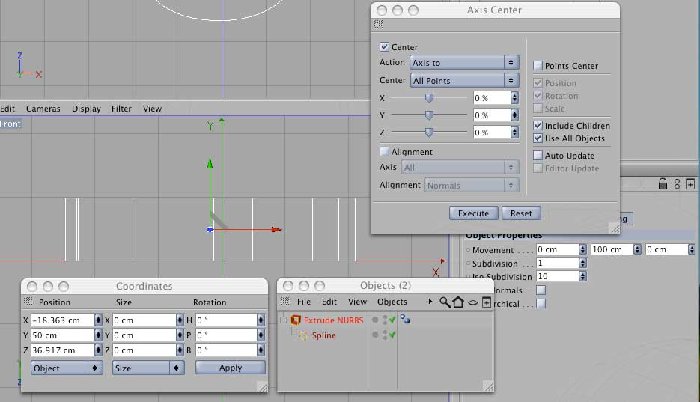The image size is (700, 402).
Task: Click the new-panel icon in Objects panel toolbar
Action: [486, 302]
